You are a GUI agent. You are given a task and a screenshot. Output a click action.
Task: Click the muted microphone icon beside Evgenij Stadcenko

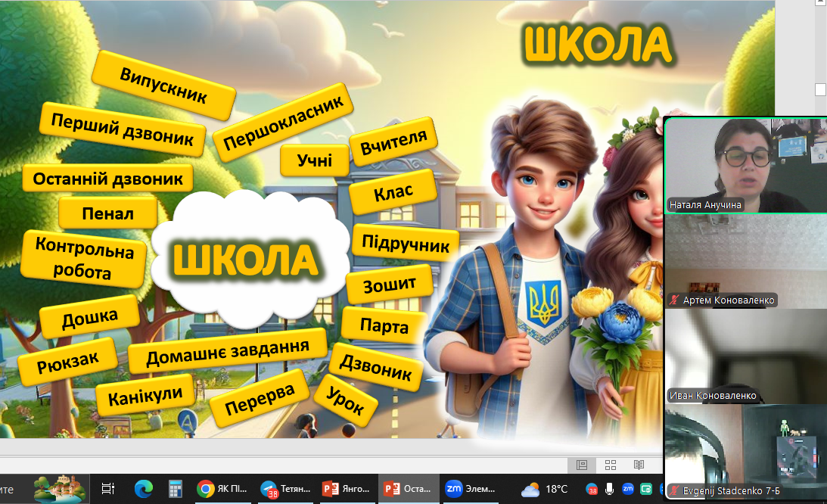click(674, 490)
